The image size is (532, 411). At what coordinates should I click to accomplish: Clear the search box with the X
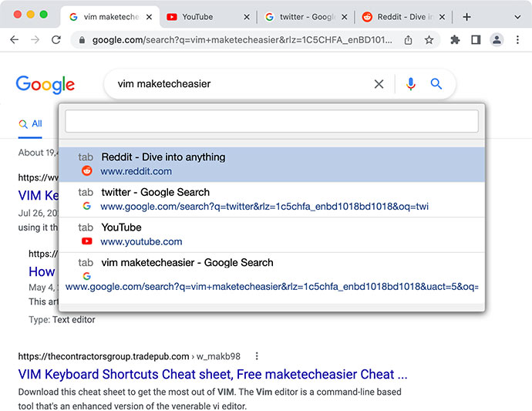point(379,84)
